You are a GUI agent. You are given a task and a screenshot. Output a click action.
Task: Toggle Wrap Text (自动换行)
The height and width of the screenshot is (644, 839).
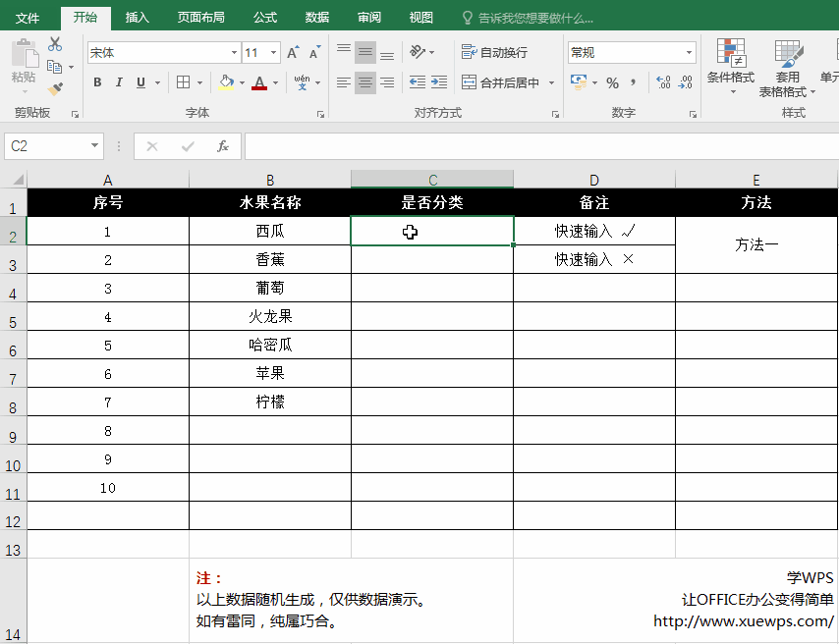[495, 53]
